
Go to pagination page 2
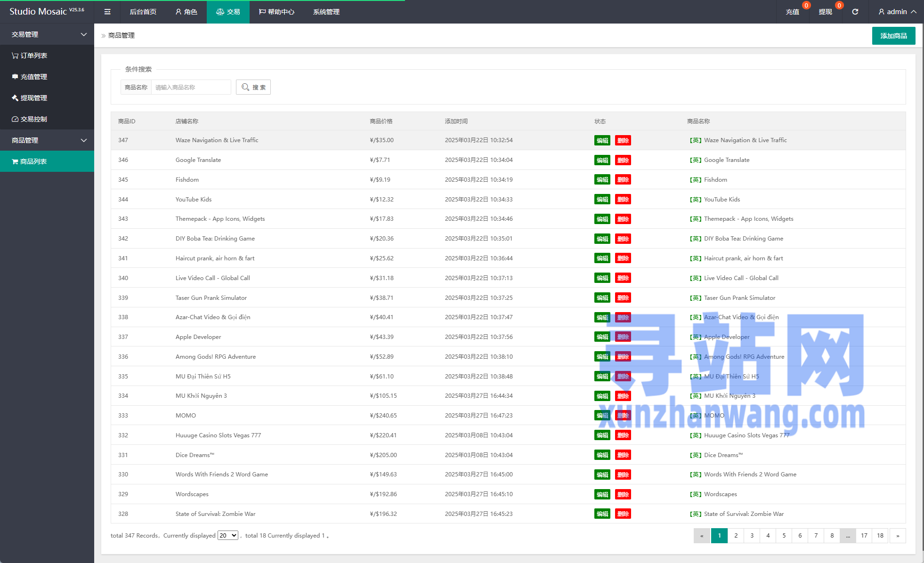(x=736, y=536)
